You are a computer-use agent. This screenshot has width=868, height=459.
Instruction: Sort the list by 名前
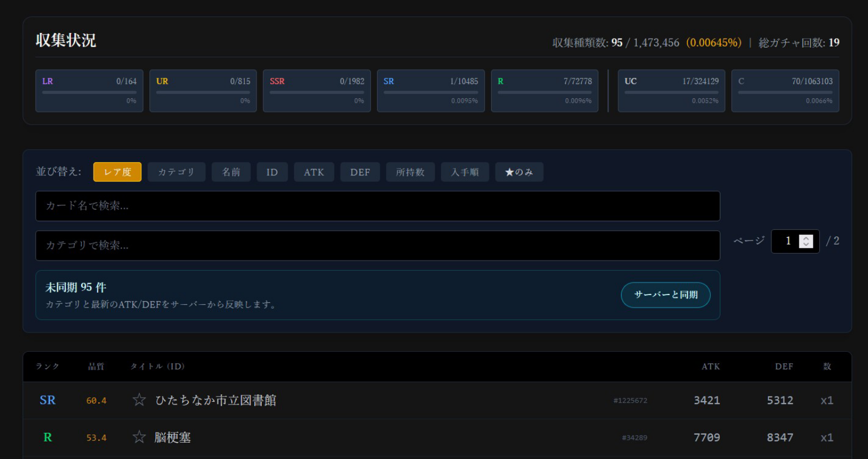tap(231, 172)
